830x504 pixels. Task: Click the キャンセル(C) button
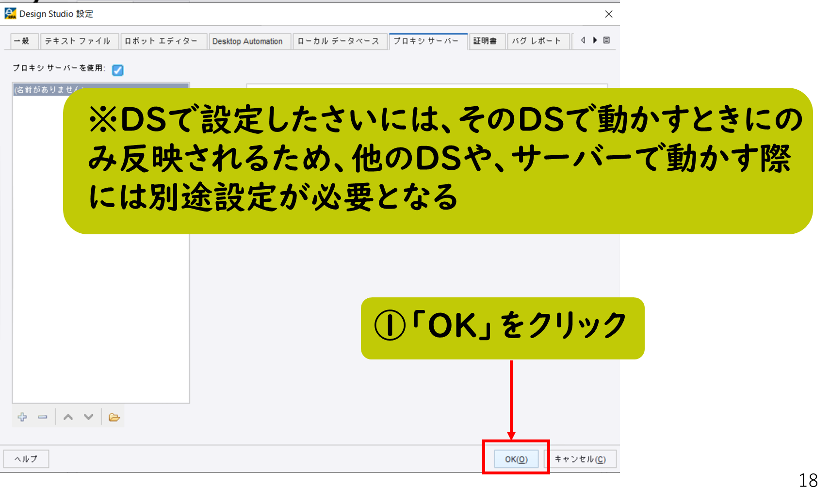580,459
